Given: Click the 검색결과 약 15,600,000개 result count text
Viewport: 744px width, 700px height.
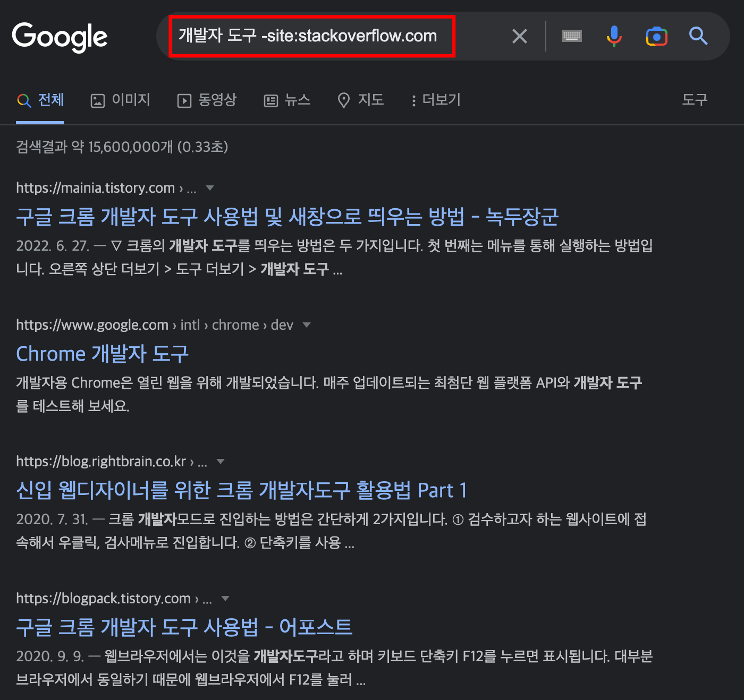Looking at the screenshot, I should coord(122,147).
